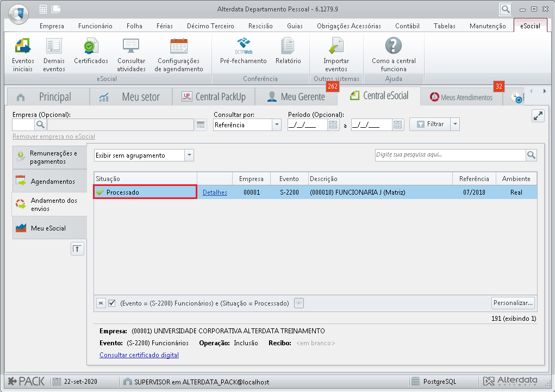The width and height of the screenshot is (555, 392).
Task: Open the Relatório conference report icon
Action: tap(288, 51)
